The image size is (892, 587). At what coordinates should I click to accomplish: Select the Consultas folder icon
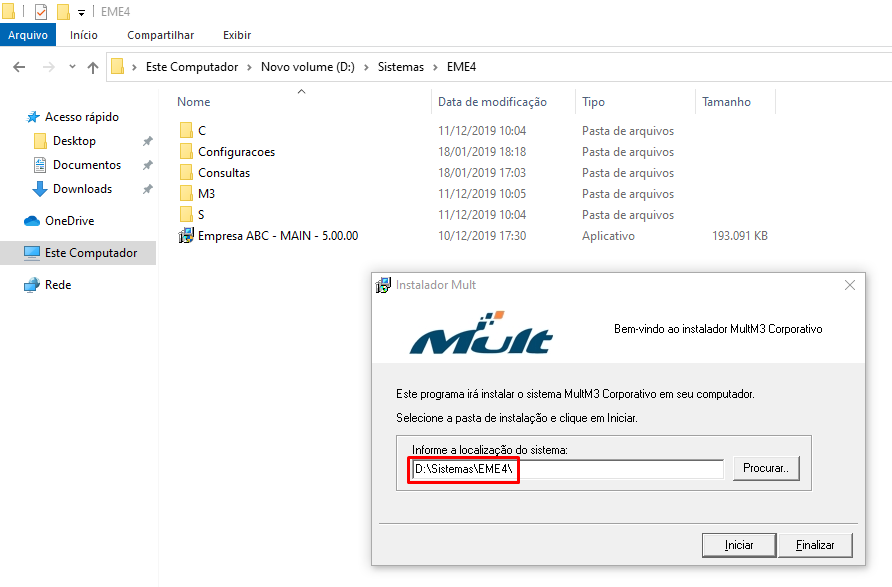click(x=186, y=173)
